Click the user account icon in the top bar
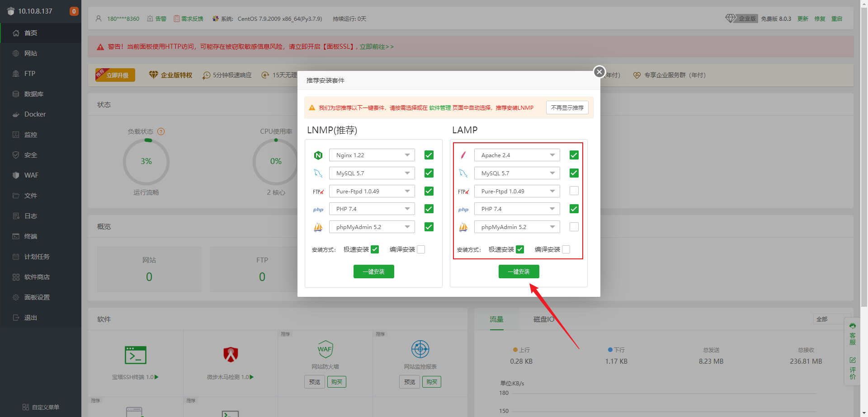Screen dimensions: 868x417 point(99,19)
